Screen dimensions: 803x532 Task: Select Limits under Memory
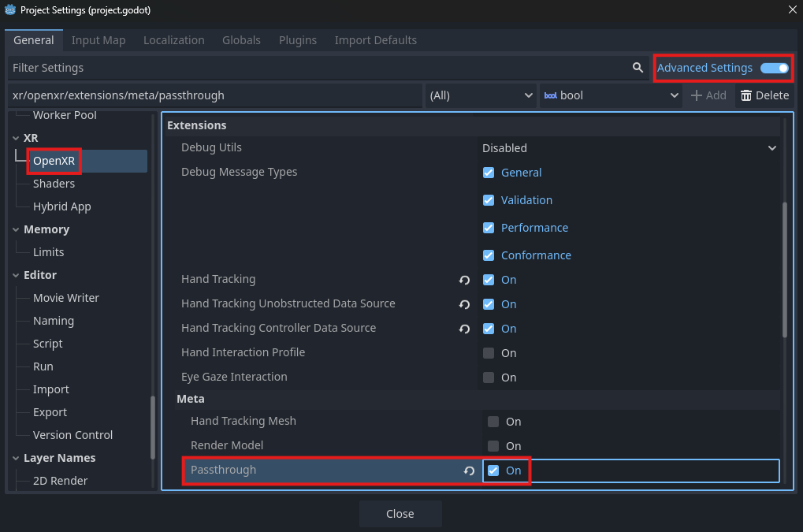(x=49, y=252)
